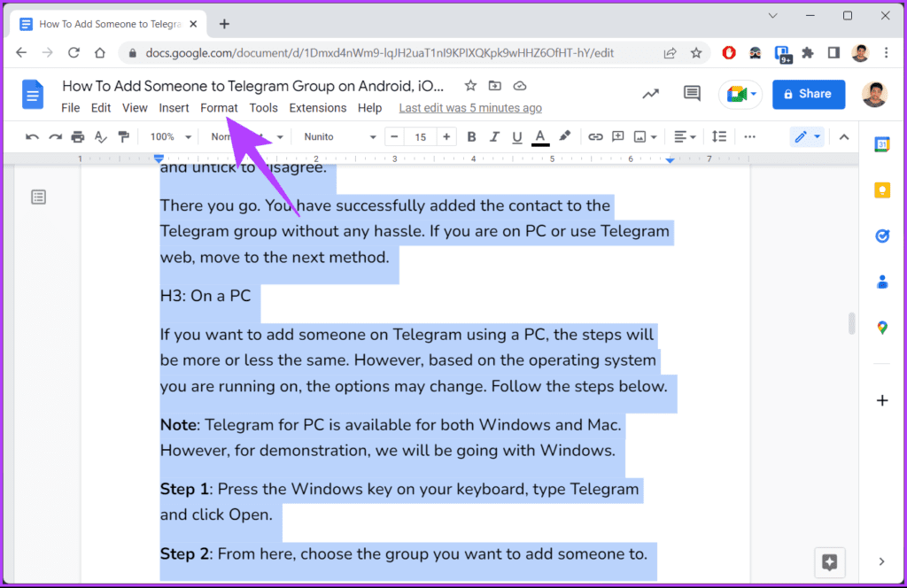Open the text alignment dropdown
Screen dimensions: 907x588
tap(685, 137)
